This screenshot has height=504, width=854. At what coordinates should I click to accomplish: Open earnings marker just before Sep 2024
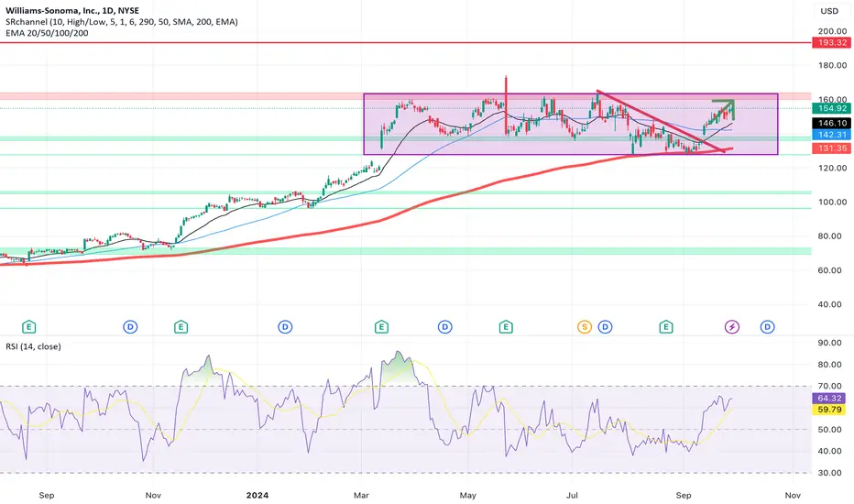pyautogui.click(x=665, y=327)
